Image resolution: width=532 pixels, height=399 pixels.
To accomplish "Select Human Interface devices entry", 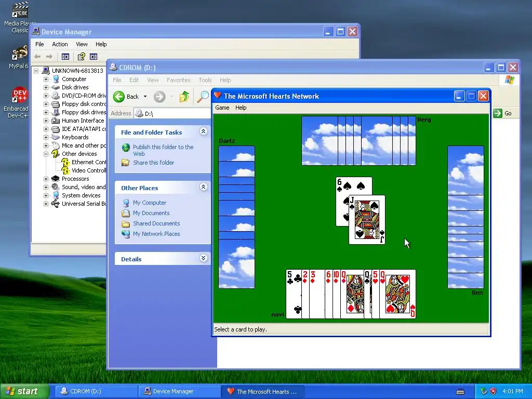I will pos(78,121).
